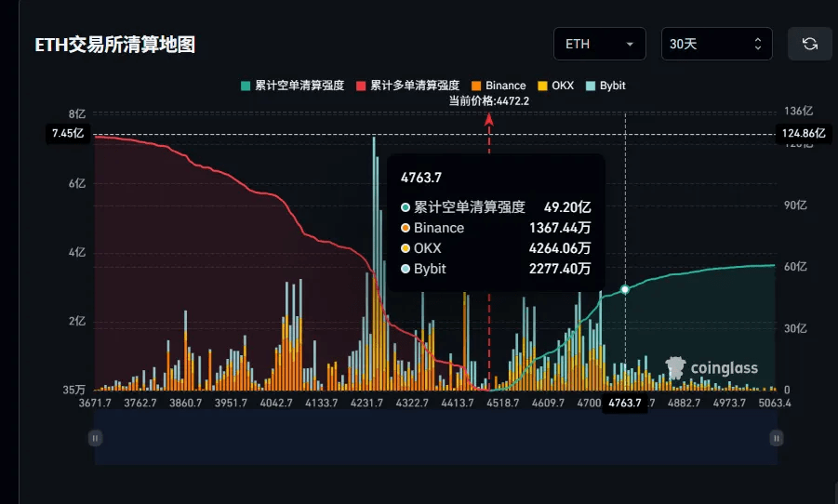Click the orange Binance legend swatch
Viewport: 838px width, 504px height.
pyautogui.click(x=477, y=86)
